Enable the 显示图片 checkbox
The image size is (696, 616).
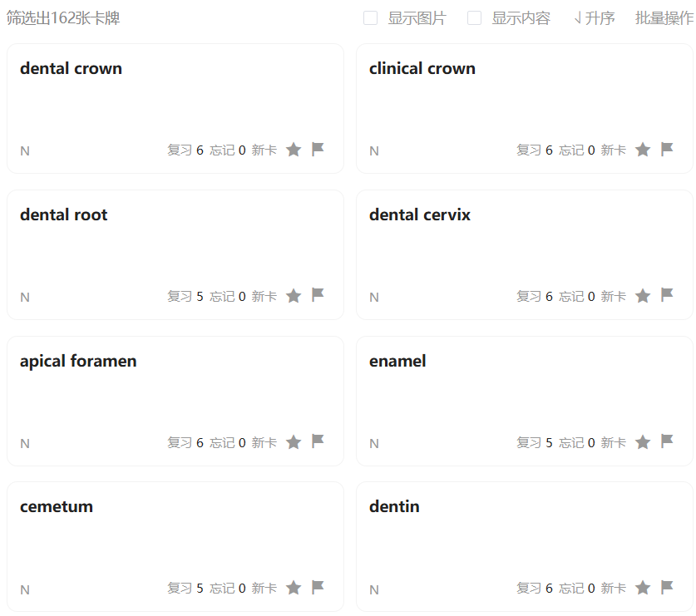click(370, 18)
